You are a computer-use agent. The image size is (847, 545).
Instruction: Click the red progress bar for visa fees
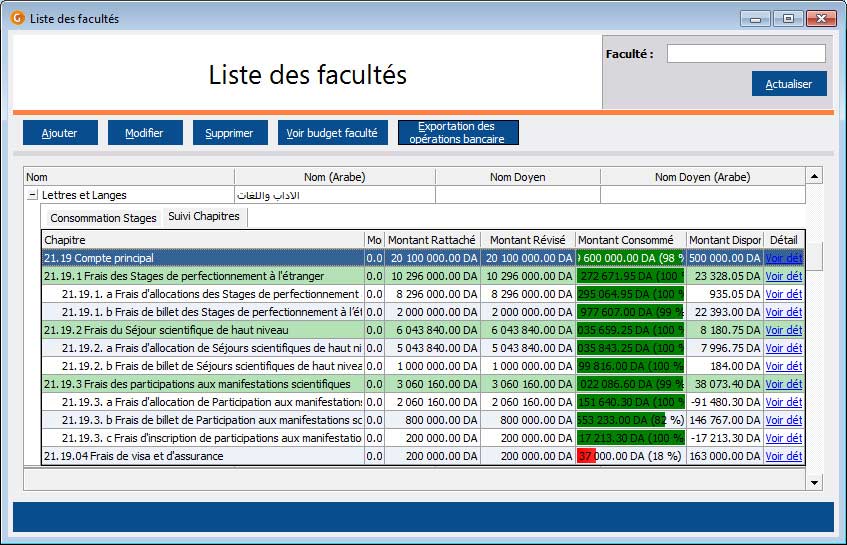[586, 456]
